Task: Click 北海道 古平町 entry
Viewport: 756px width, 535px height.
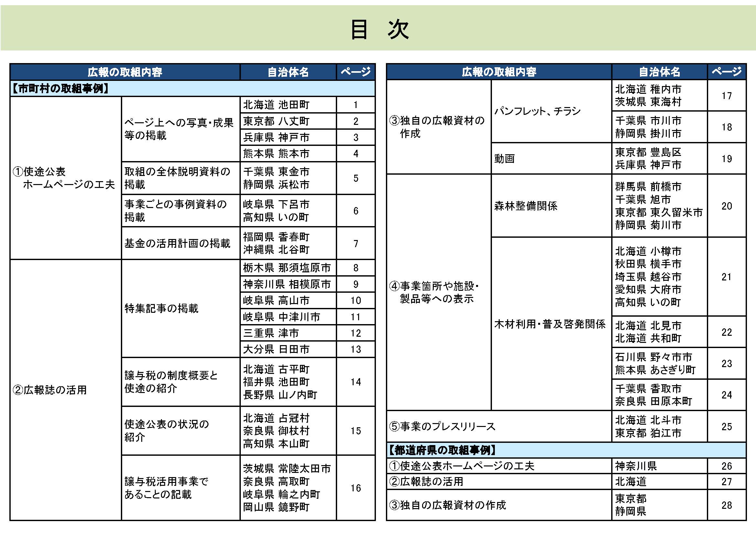Action: click(x=276, y=369)
